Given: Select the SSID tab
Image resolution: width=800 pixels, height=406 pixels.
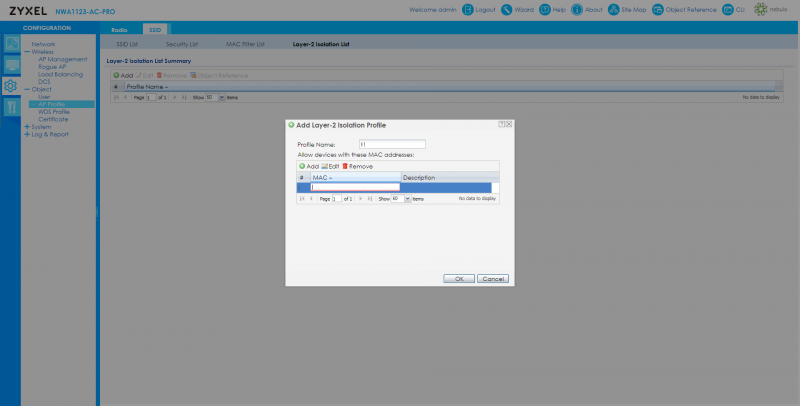Looking at the screenshot, I should [x=155, y=30].
